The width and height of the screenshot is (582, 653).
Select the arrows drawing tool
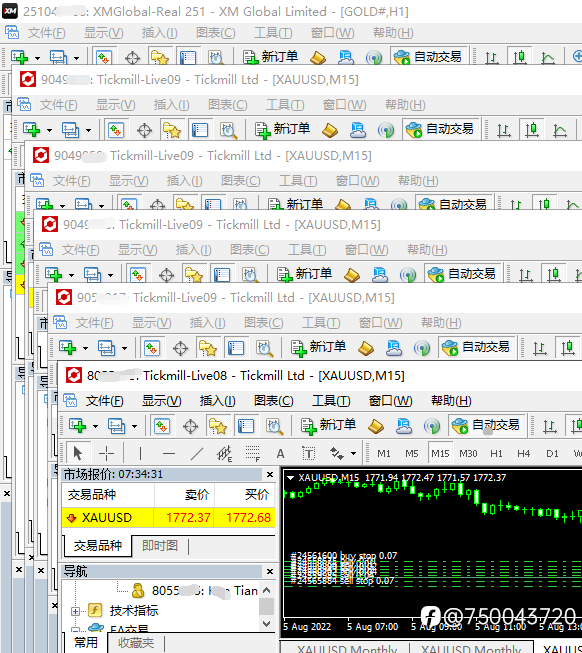[x=336, y=453]
